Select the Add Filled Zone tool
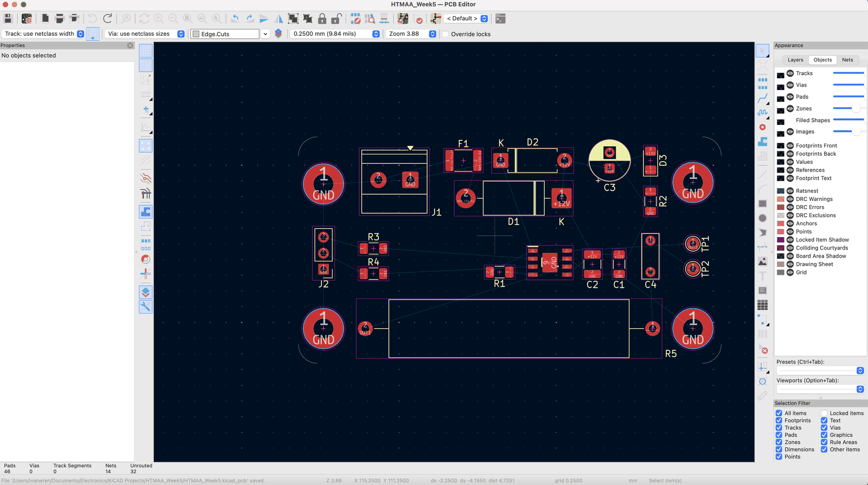 click(x=763, y=142)
